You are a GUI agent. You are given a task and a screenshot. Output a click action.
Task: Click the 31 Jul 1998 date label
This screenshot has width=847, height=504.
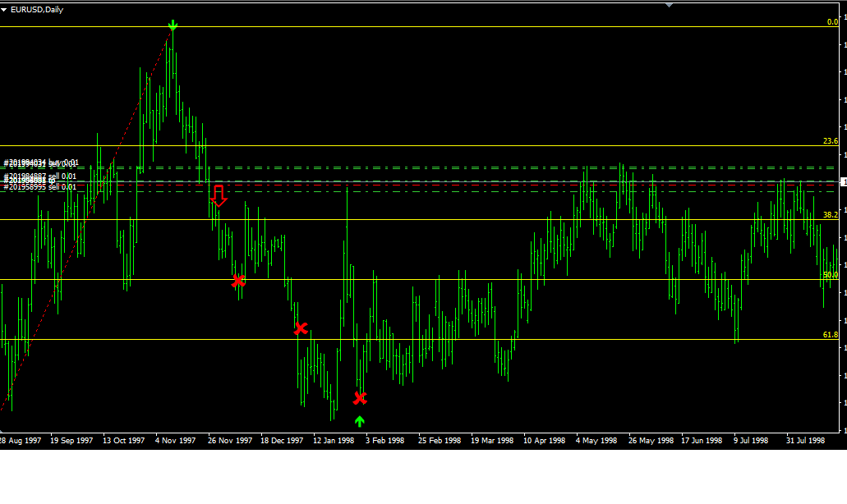click(x=805, y=440)
